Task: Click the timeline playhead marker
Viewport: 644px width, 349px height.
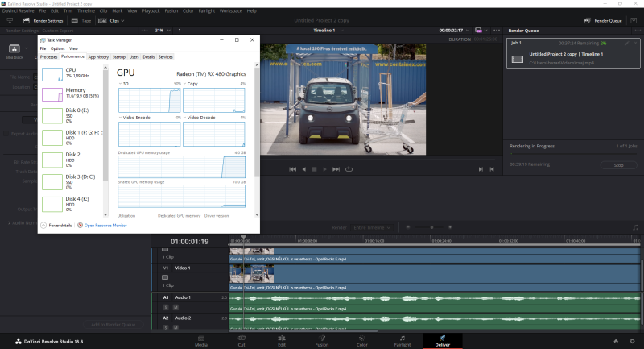Action: [244, 237]
